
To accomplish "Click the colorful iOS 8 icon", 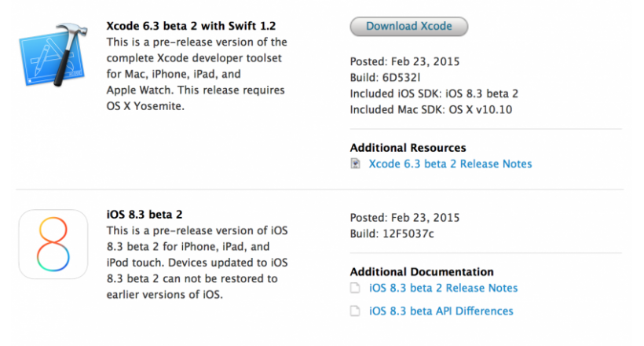I will (x=54, y=243).
